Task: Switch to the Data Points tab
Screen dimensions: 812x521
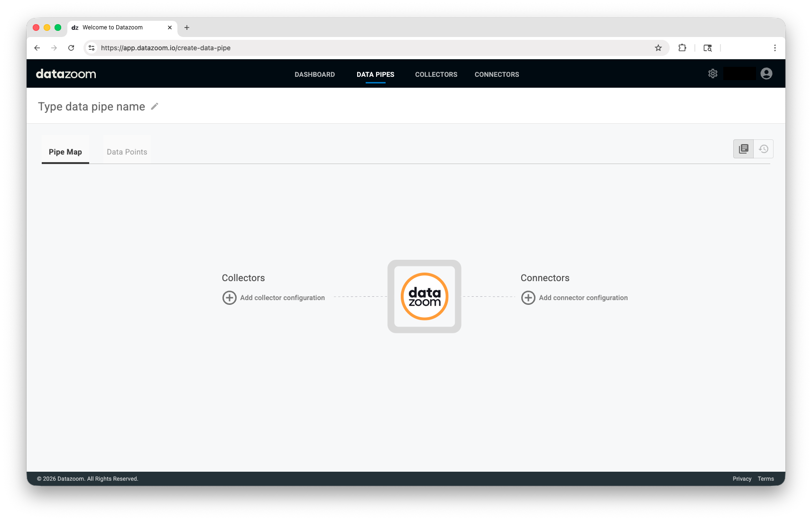Action: click(x=127, y=152)
